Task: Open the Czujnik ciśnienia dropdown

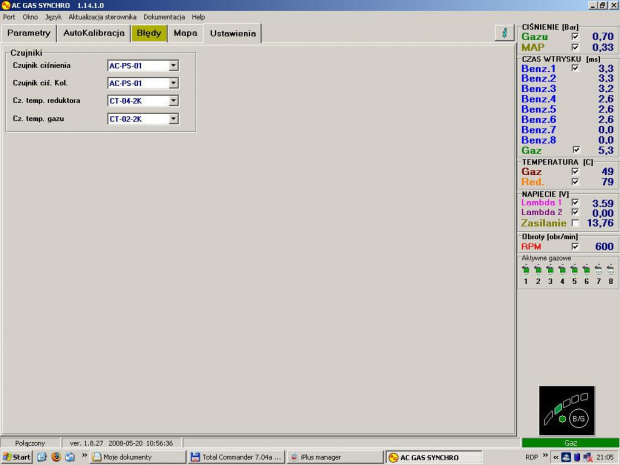Action: [173, 66]
